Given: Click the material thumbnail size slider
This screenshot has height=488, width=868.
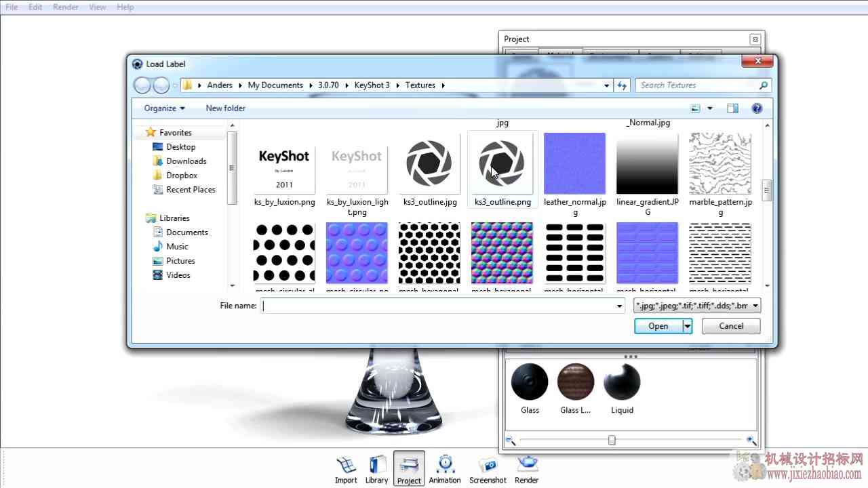Looking at the screenshot, I should (612, 441).
